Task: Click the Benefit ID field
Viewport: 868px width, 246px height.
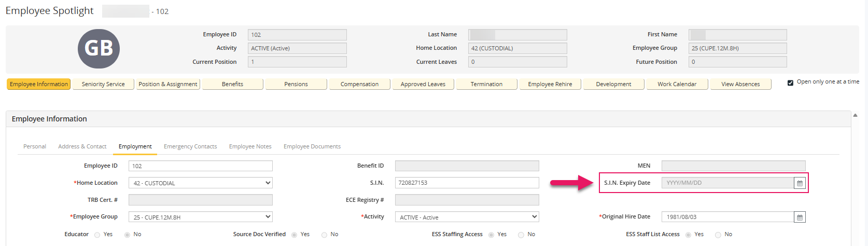Action: pyautogui.click(x=467, y=166)
